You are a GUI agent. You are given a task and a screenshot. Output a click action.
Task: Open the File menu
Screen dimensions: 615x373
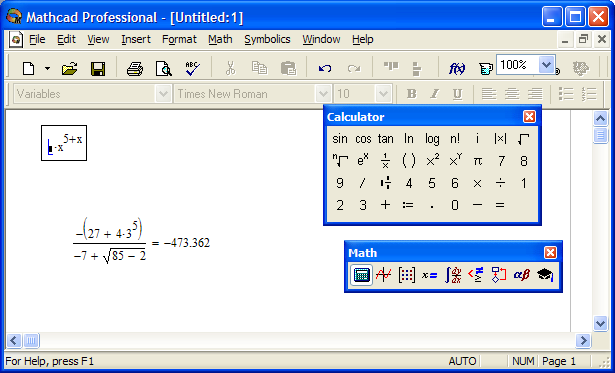click(37, 39)
